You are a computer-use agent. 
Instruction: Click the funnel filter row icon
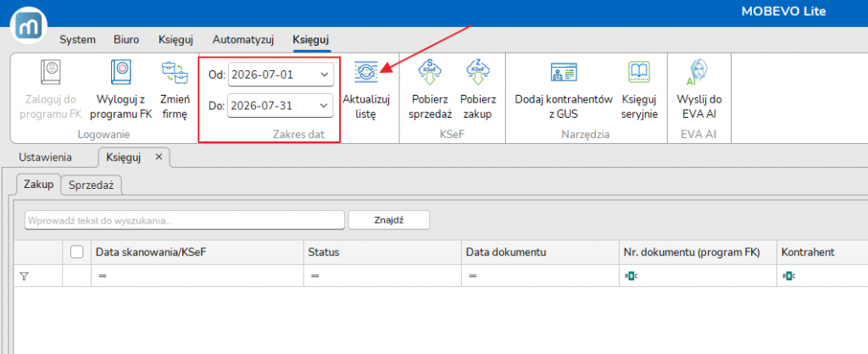coord(23,275)
